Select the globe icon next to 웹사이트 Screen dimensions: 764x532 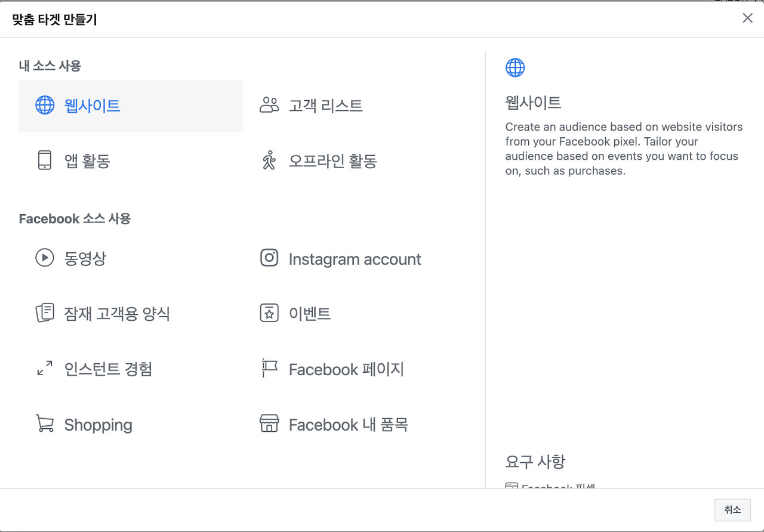pyautogui.click(x=45, y=106)
